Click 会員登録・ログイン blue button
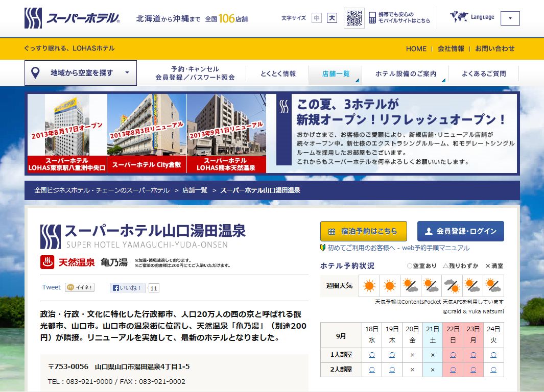The height and width of the screenshot is (392, 544). 460,231
